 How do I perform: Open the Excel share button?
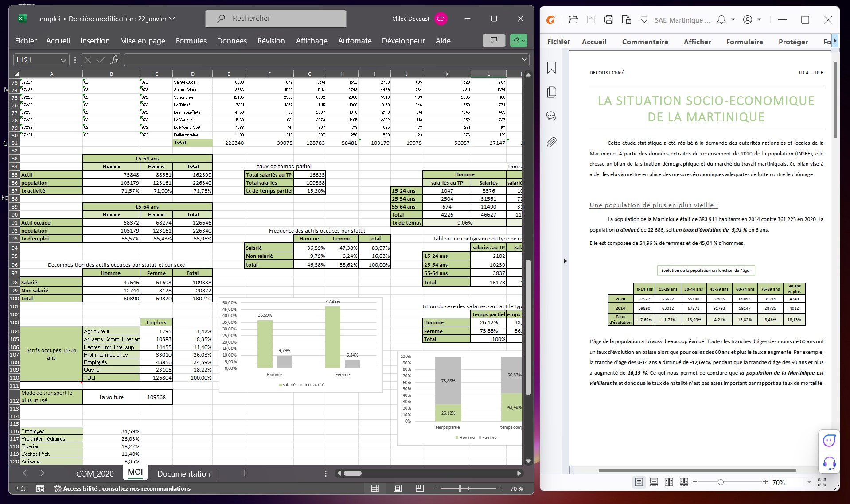(x=518, y=40)
